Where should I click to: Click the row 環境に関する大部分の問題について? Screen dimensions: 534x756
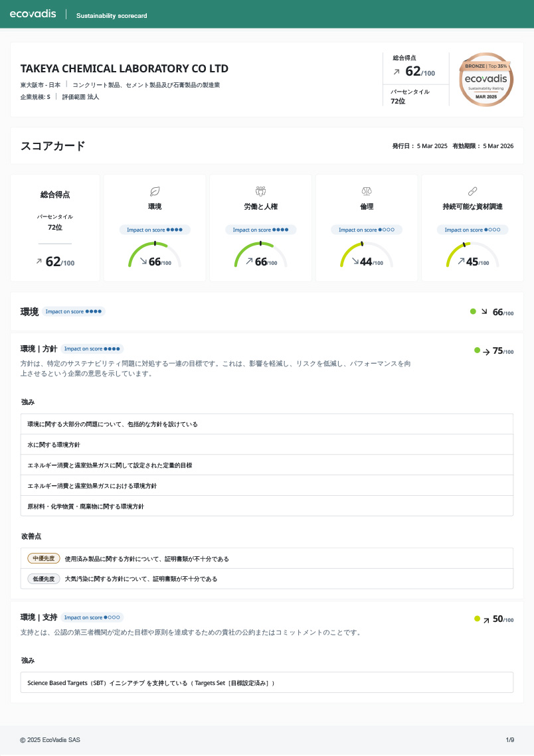[x=267, y=424]
